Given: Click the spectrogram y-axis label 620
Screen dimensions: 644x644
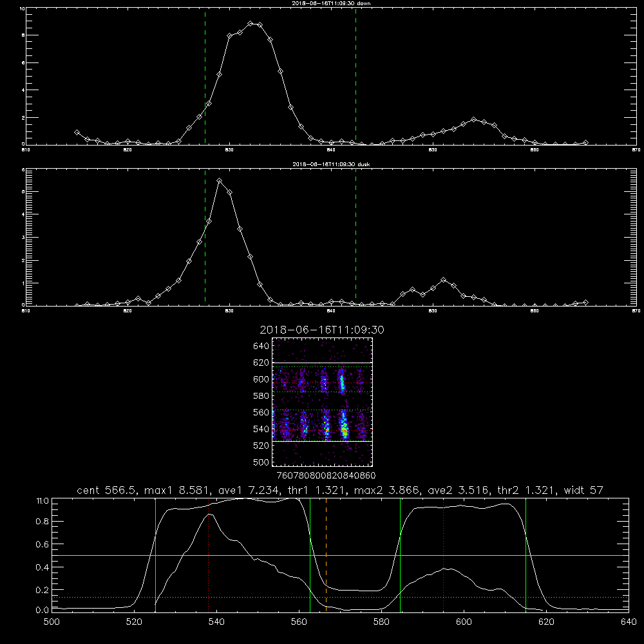Looking at the screenshot, I should pos(261,363).
